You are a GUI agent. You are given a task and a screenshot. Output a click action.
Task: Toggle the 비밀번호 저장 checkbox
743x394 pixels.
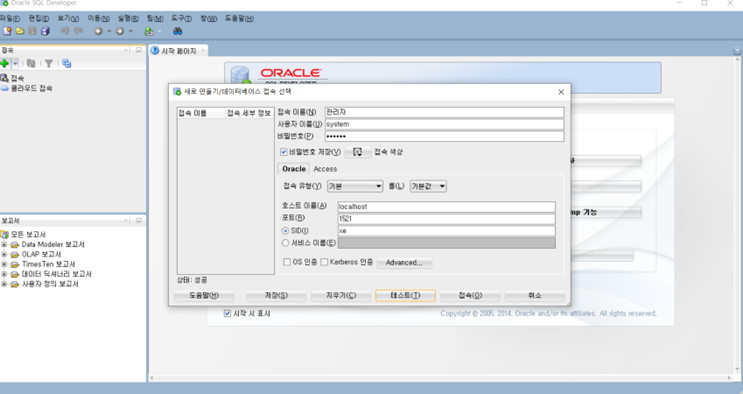283,152
